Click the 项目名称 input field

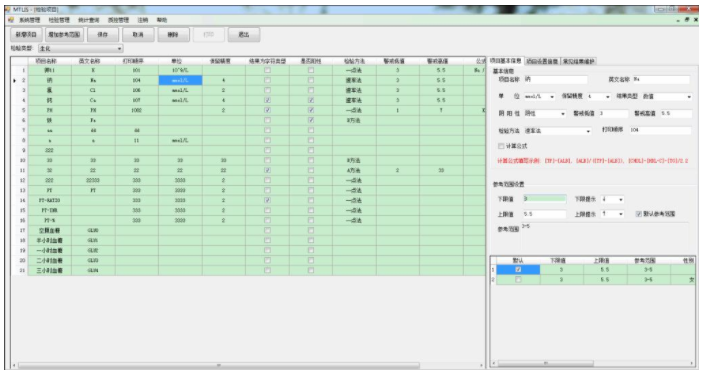[x=555, y=79]
